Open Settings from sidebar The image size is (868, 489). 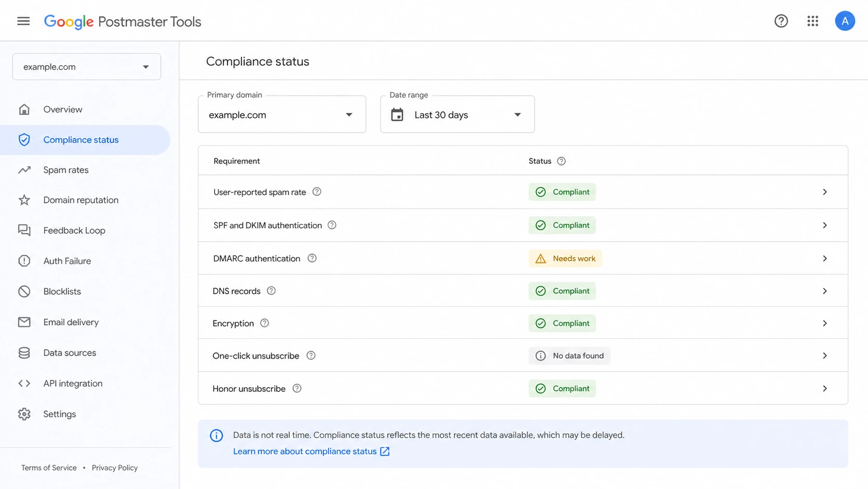point(85,414)
